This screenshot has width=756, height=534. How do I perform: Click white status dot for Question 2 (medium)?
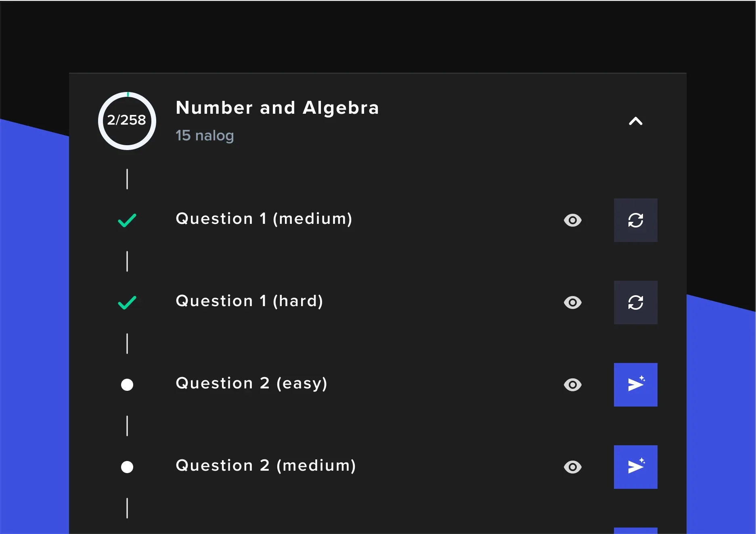click(127, 467)
